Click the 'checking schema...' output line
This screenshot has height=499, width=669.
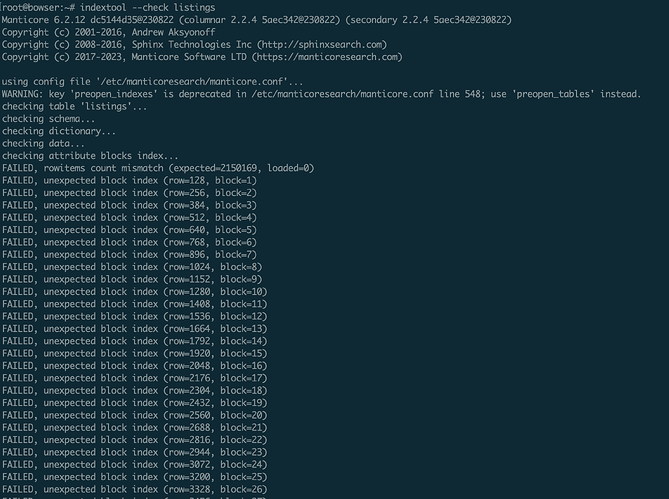pos(48,119)
